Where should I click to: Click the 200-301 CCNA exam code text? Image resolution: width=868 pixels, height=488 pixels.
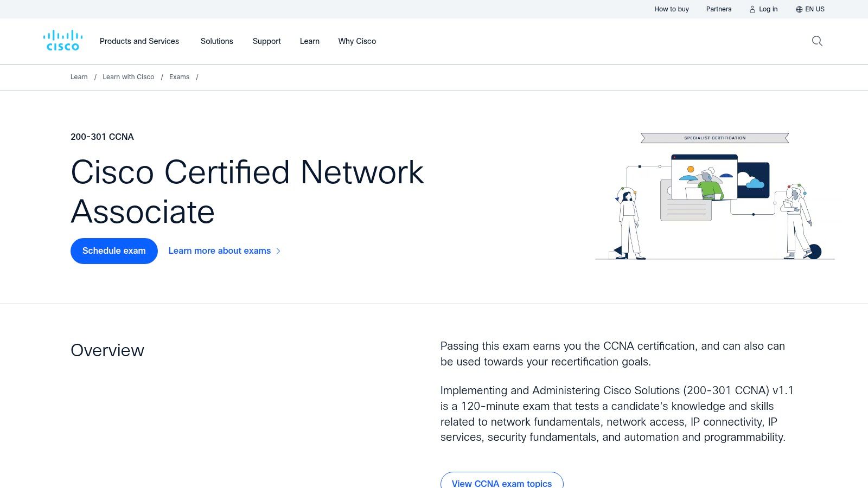pyautogui.click(x=102, y=137)
